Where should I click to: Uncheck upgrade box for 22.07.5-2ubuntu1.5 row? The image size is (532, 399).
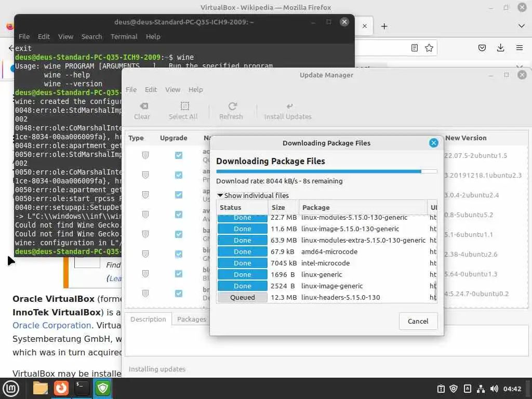click(x=179, y=155)
